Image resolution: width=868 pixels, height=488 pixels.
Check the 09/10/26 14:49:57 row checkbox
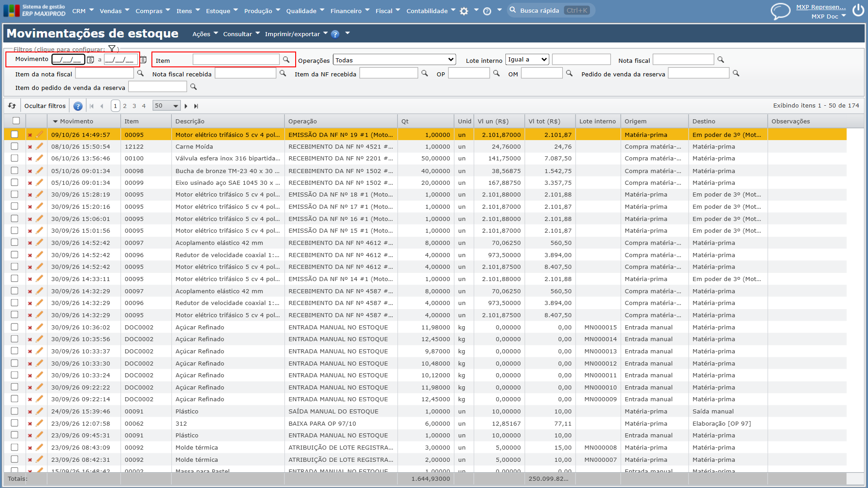pyautogui.click(x=14, y=134)
